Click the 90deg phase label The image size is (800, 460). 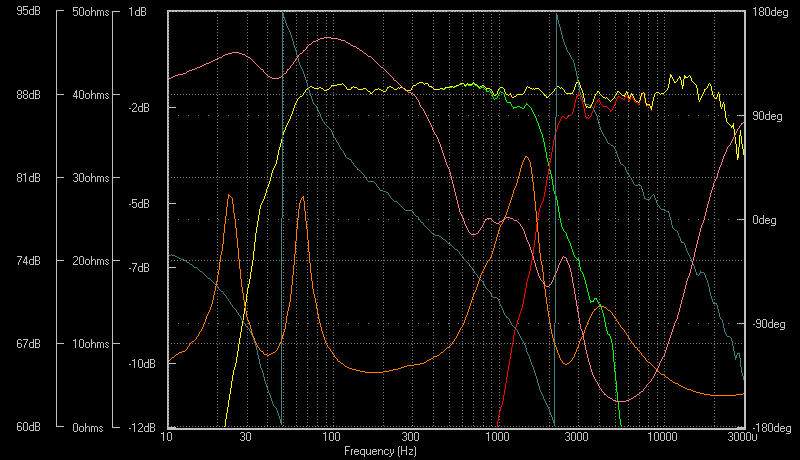click(767, 116)
